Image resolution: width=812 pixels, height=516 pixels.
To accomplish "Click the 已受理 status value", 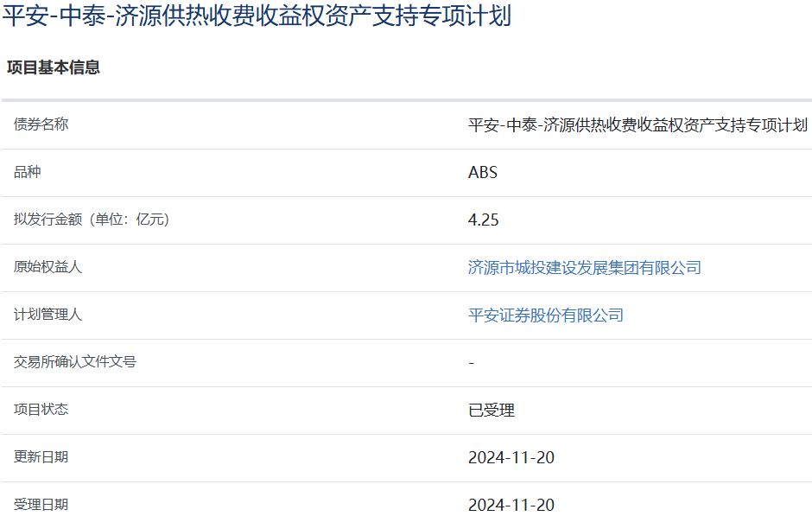I will pos(491,411).
